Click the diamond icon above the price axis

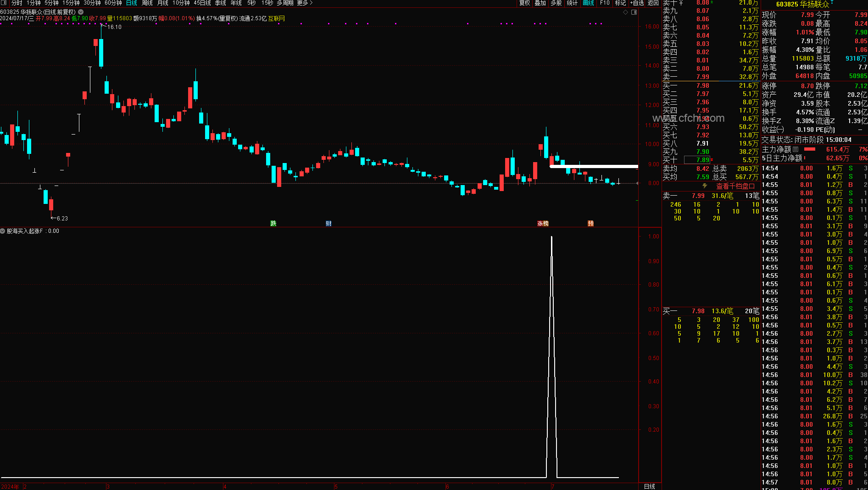coord(625,12)
